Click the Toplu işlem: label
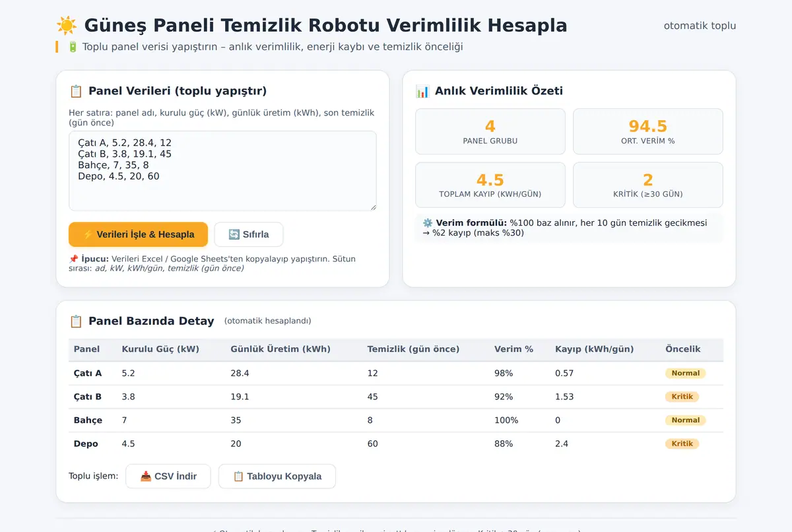This screenshot has width=792, height=532. point(93,476)
